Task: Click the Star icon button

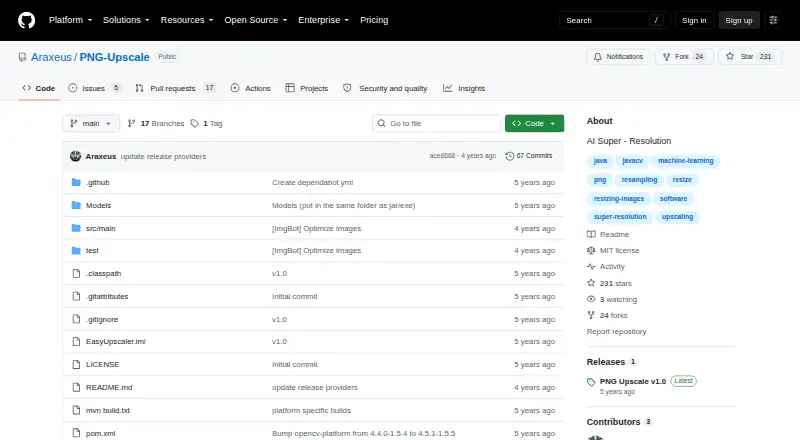Action: coord(730,57)
